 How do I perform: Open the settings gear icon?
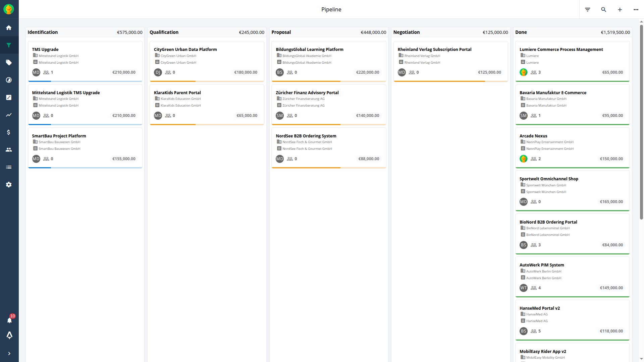point(9,185)
